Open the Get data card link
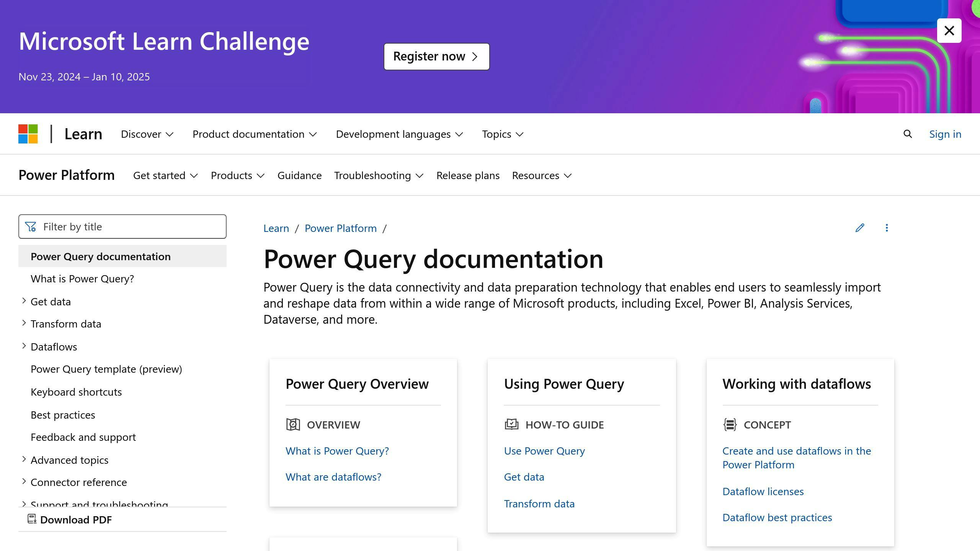980x551 pixels. (524, 477)
